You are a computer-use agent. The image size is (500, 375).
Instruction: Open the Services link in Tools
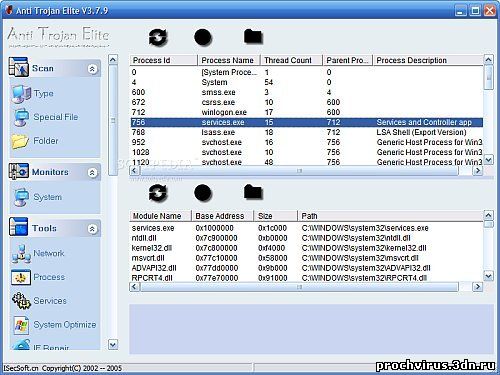50,301
